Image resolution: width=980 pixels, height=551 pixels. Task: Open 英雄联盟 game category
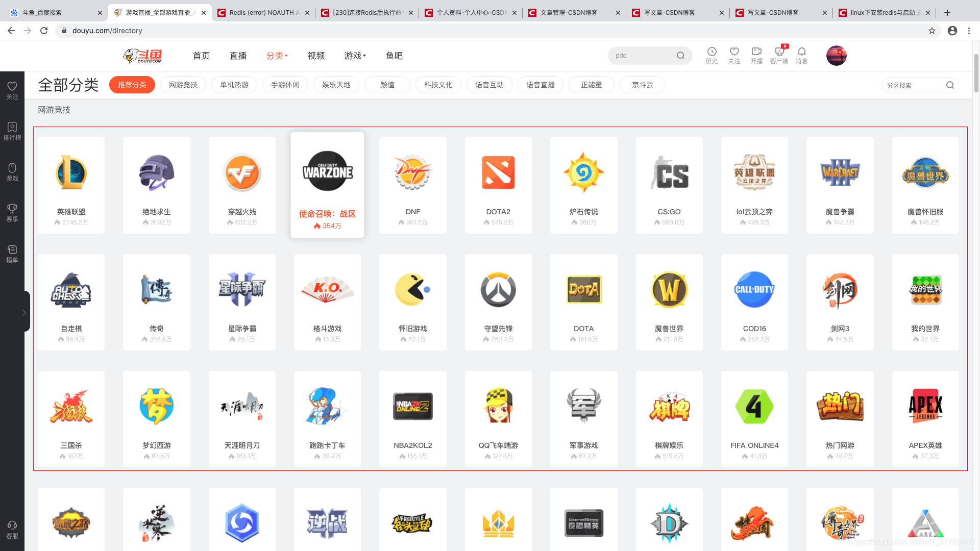click(71, 185)
